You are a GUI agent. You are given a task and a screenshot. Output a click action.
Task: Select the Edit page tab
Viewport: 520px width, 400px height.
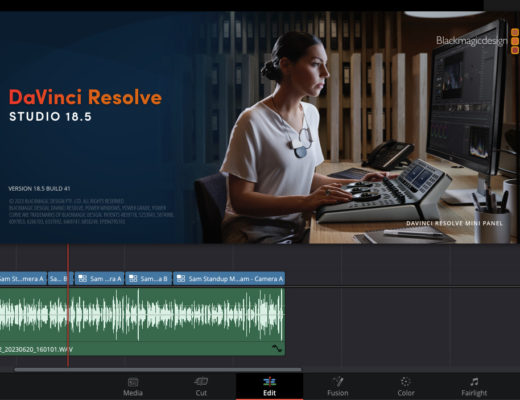tap(269, 387)
